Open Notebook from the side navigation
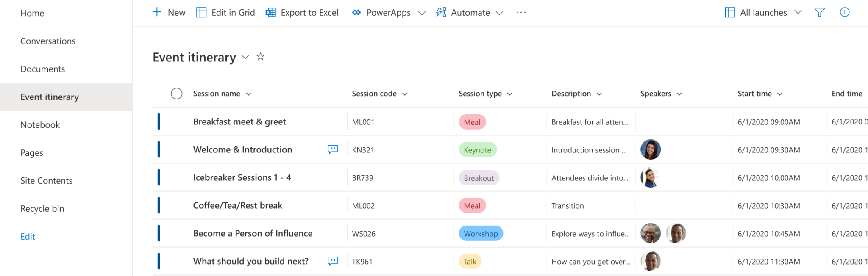The width and height of the screenshot is (868, 276). 40,125
